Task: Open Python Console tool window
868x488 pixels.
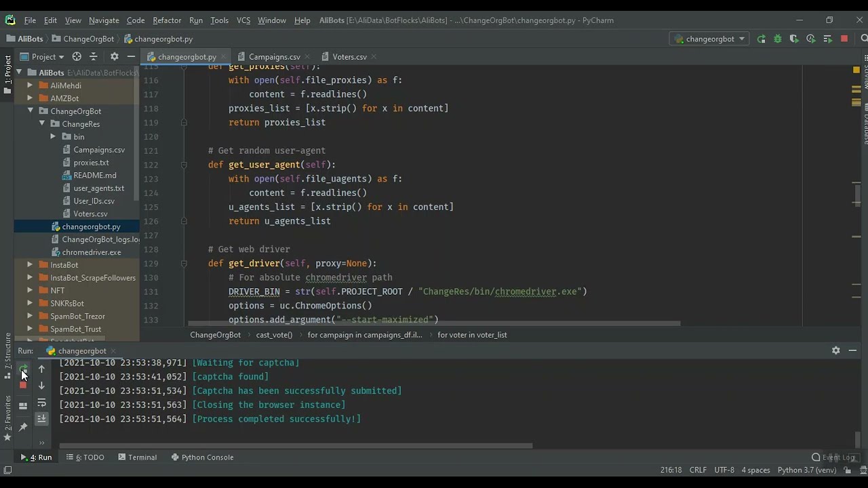Action: [202, 457]
